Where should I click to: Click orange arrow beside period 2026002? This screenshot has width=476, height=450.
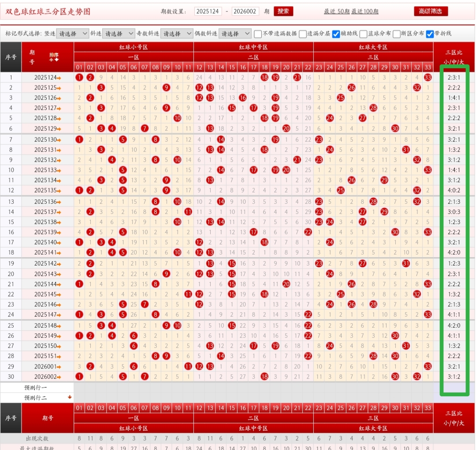click(x=59, y=377)
